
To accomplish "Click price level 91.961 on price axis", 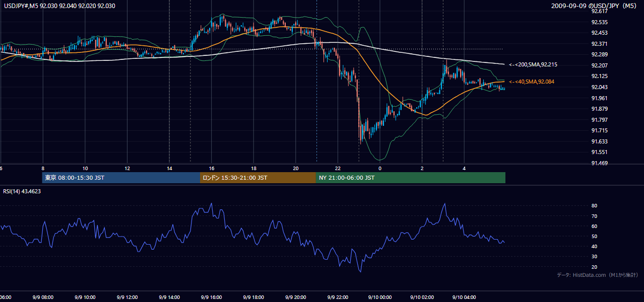I will 599,98.
